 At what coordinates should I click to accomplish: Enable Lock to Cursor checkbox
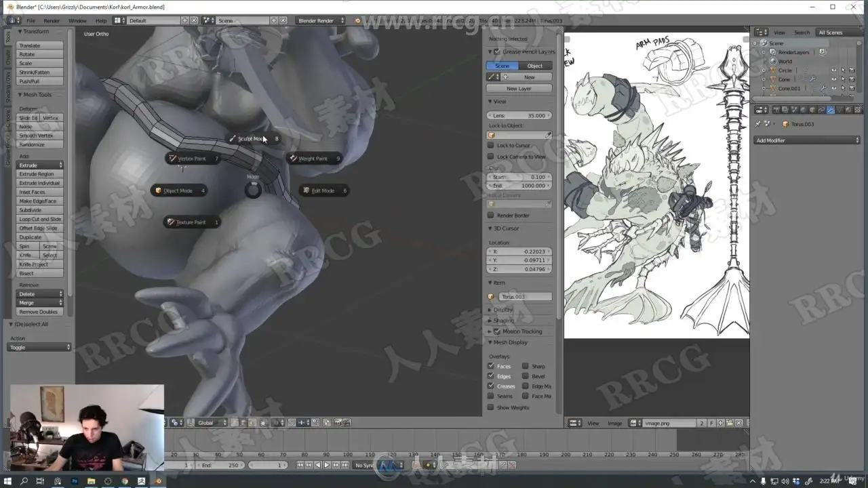tap(491, 146)
